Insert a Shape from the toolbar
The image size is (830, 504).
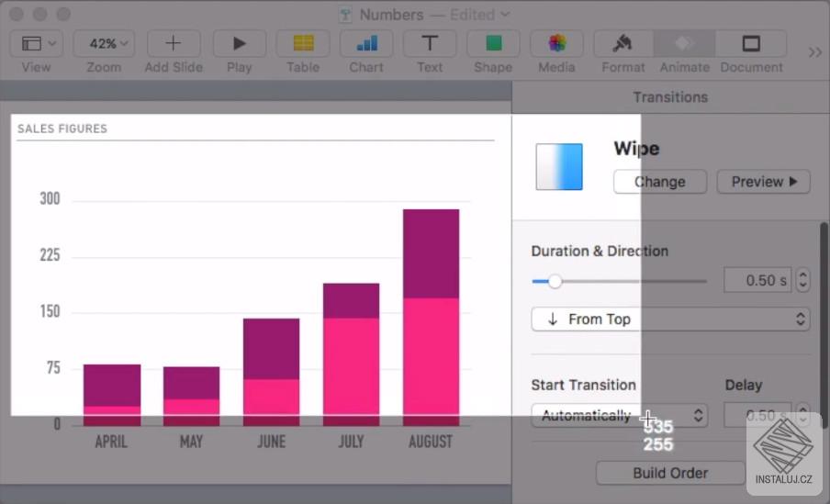point(493,43)
